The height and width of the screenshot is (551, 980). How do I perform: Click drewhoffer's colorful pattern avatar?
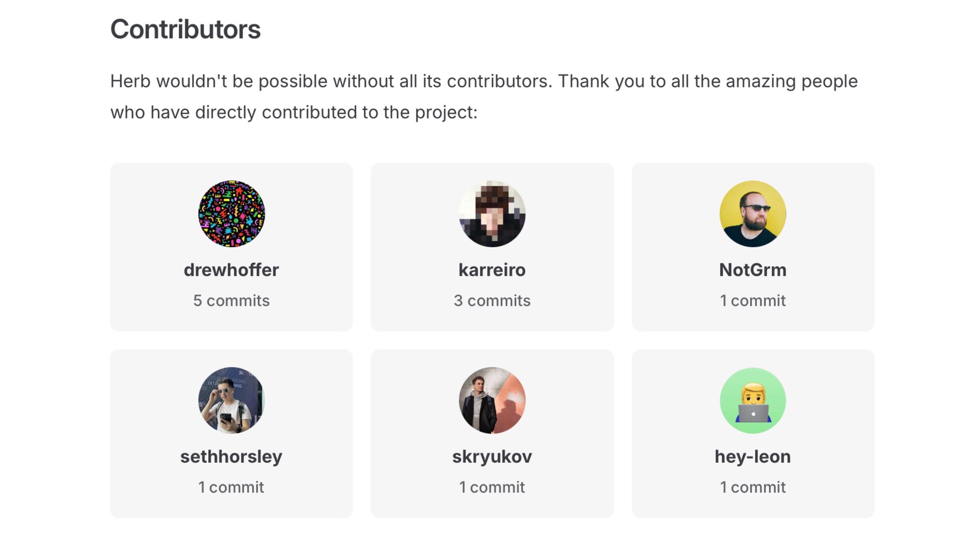(231, 214)
